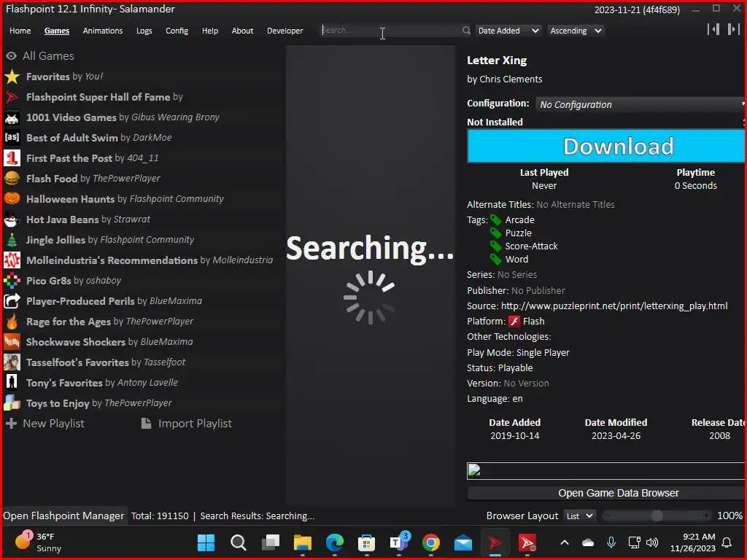Screen dimensions: 747x560
Task: Show hidden icons in system tray
Action: [x=565, y=542]
